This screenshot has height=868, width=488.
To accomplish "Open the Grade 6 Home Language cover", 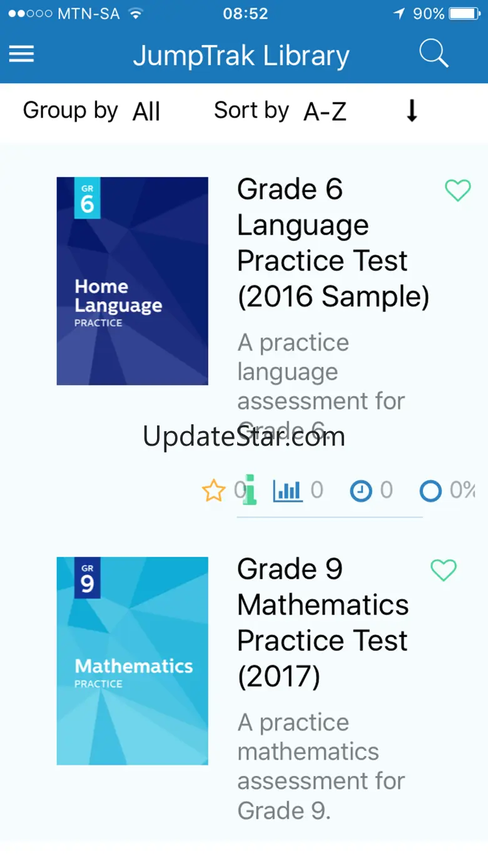I will [132, 281].
